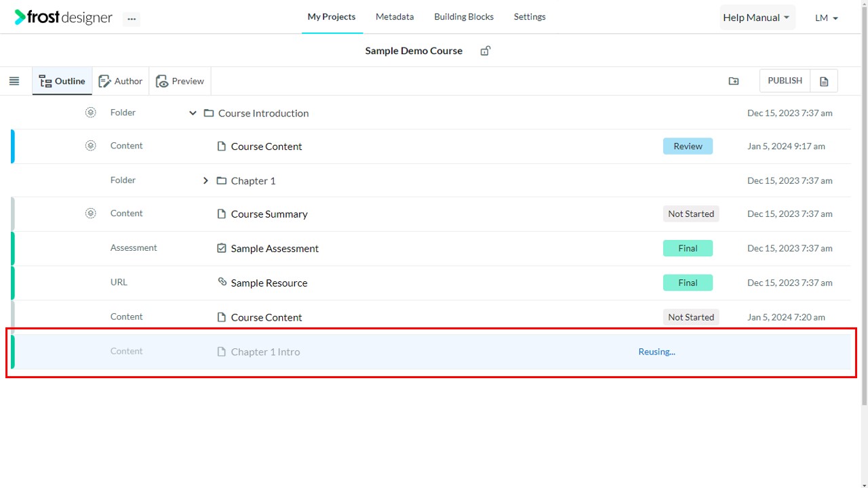Select the Course Introduction row title
The image size is (868, 488).
click(x=263, y=113)
